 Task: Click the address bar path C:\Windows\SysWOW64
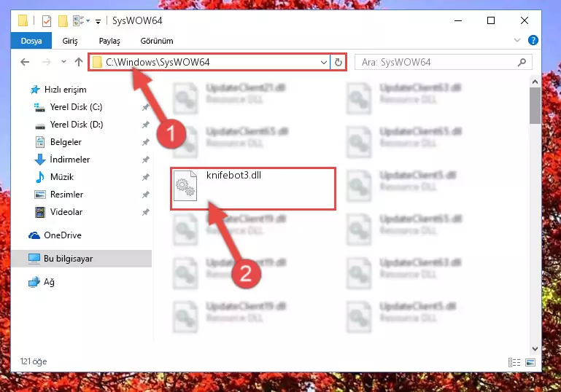click(x=158, y=62)
